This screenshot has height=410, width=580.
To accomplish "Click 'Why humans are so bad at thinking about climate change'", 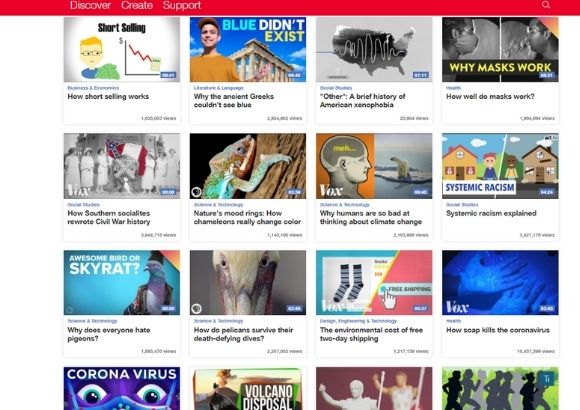I will 371,218.
